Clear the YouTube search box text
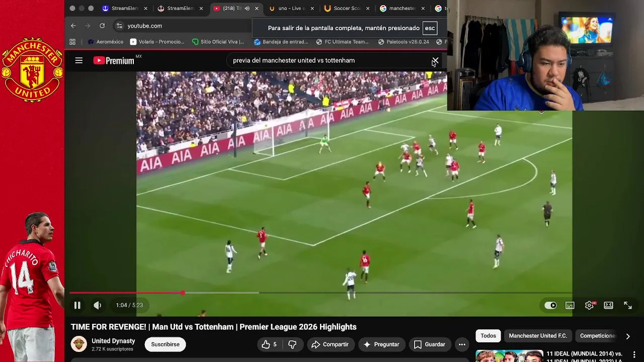 [435, 60]
